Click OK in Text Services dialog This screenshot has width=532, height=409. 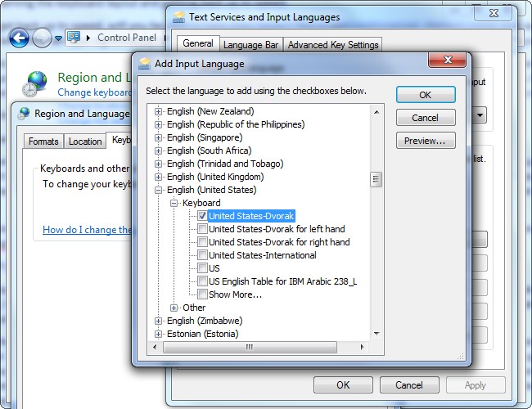pyautogui.click(x=343, y=385)
